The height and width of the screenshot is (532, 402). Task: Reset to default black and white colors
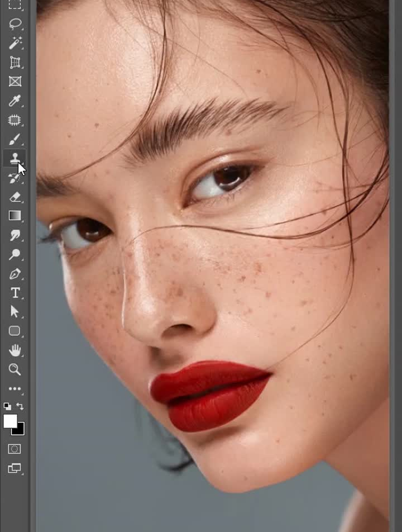7,406
